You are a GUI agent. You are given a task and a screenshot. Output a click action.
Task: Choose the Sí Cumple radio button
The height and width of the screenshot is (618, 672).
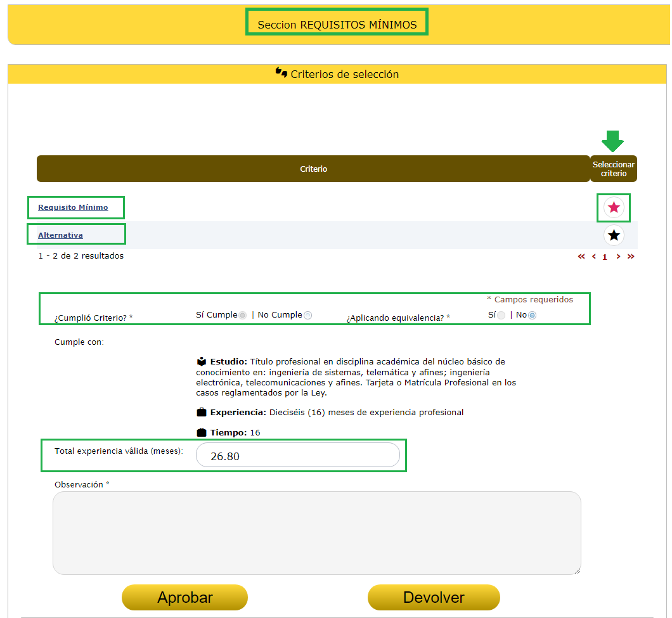pyautogui.click(x=243, y=315)
